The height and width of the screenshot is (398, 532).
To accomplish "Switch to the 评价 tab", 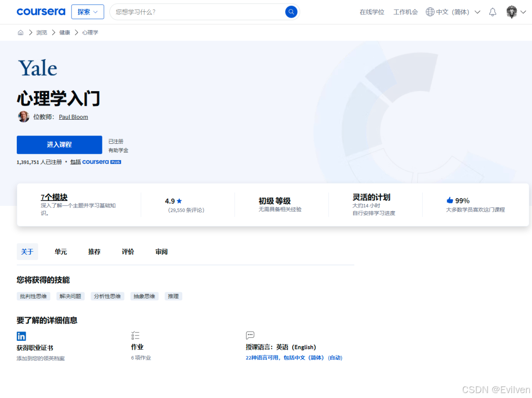I will click(128, 252).
